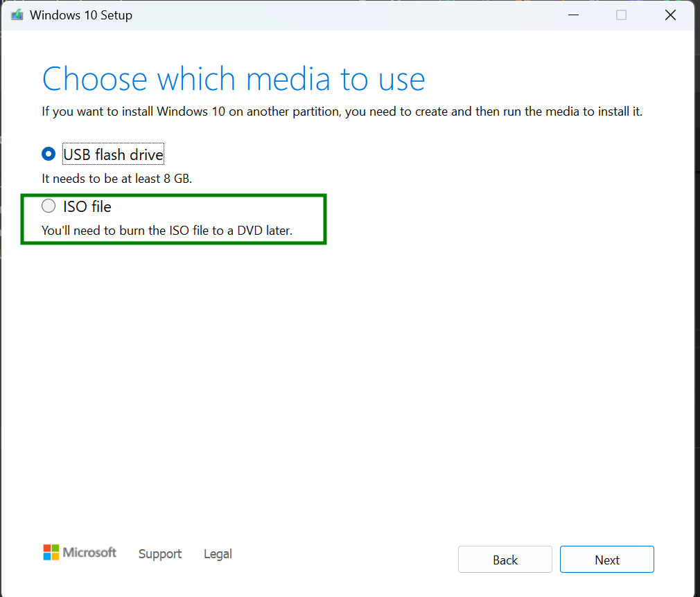Click the Next button

[606, 559]
